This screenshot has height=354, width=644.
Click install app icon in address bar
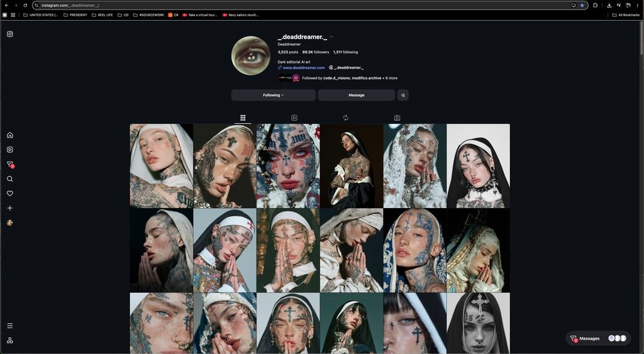(574, 5)
